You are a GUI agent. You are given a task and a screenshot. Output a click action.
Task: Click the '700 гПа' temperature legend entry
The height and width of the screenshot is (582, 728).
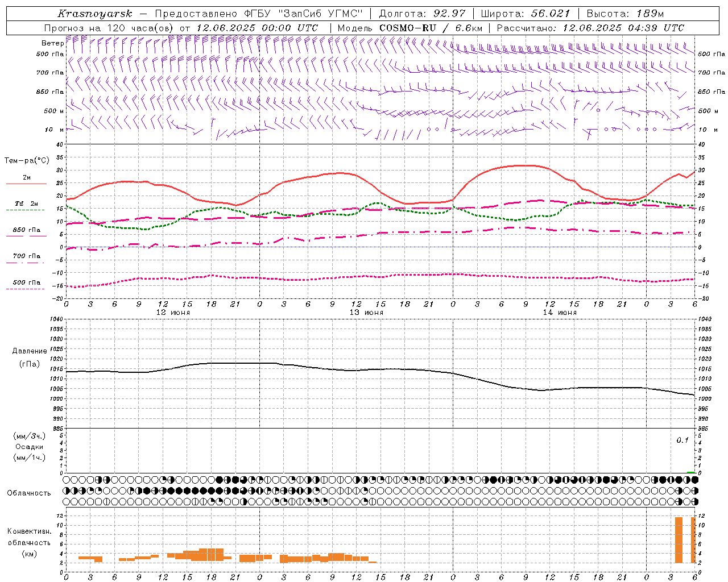27,256
